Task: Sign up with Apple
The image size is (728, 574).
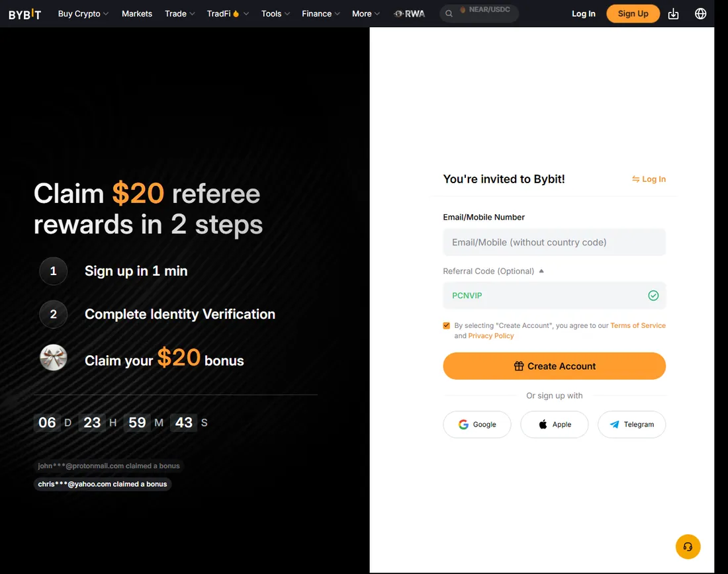Action: pos(555,425)
